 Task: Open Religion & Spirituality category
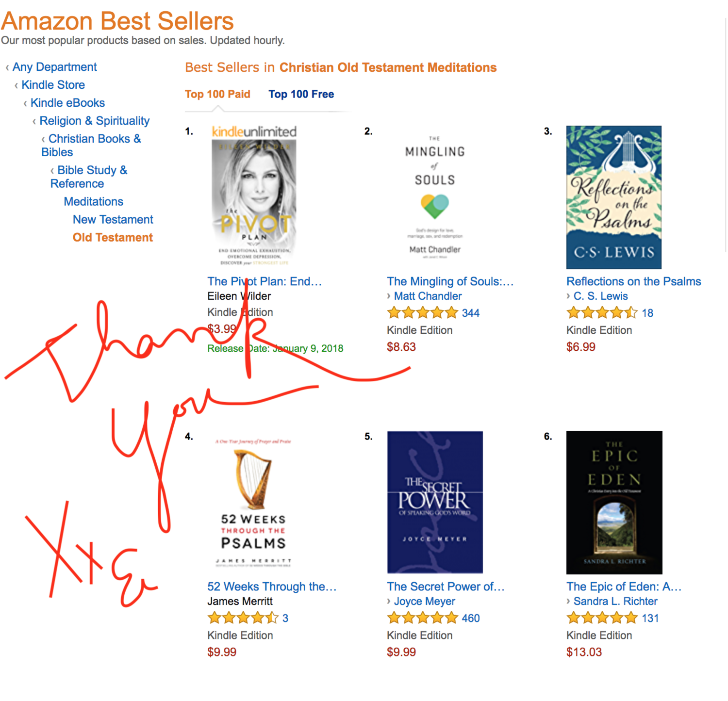94,121
